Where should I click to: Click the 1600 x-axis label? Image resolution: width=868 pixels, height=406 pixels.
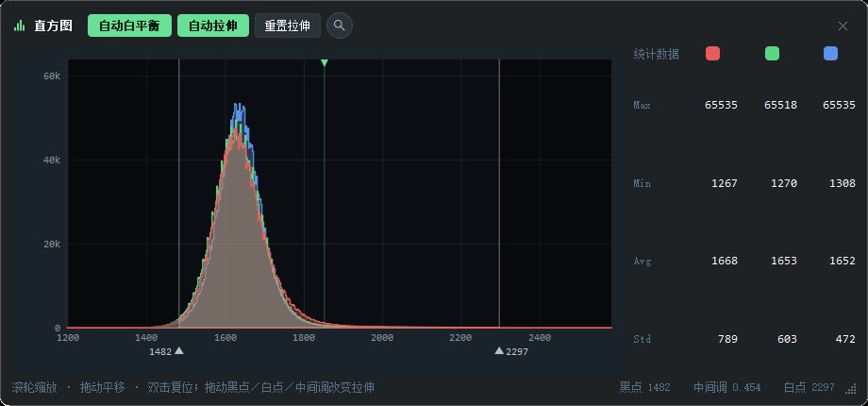coord(225,338)
